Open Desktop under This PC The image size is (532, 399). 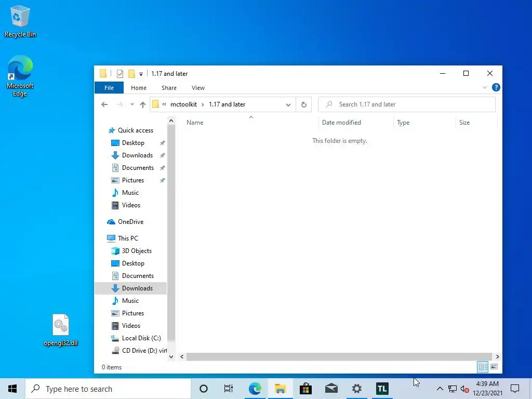click(133, 263)
